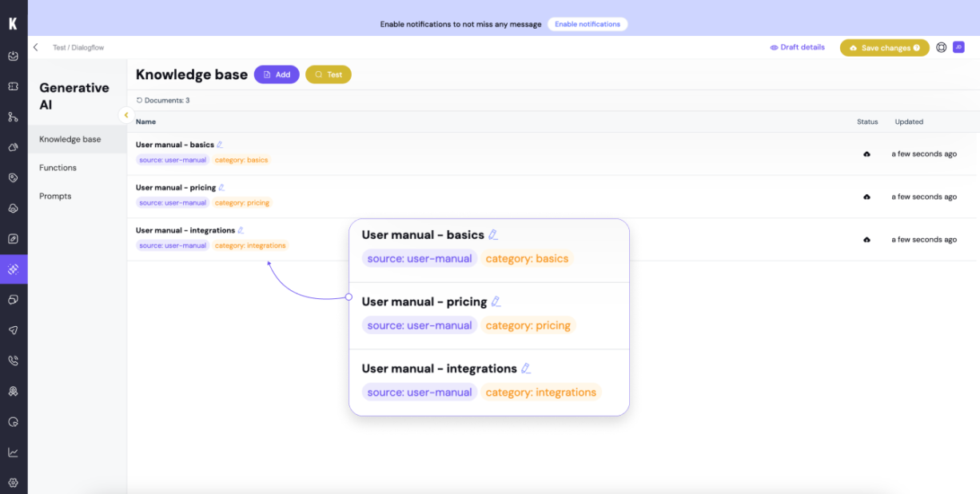980x494 pixels.
Task: Click the phone calls icon in sidebar
Action: point(13,361)
